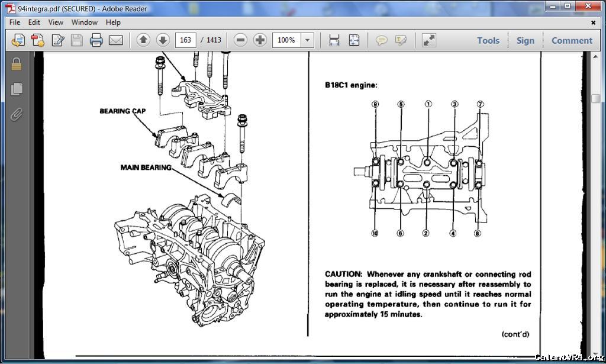Open the Sign, add text or edit icon
The width and height of the screenshot is (606, 364).
(x=57, y=40)
